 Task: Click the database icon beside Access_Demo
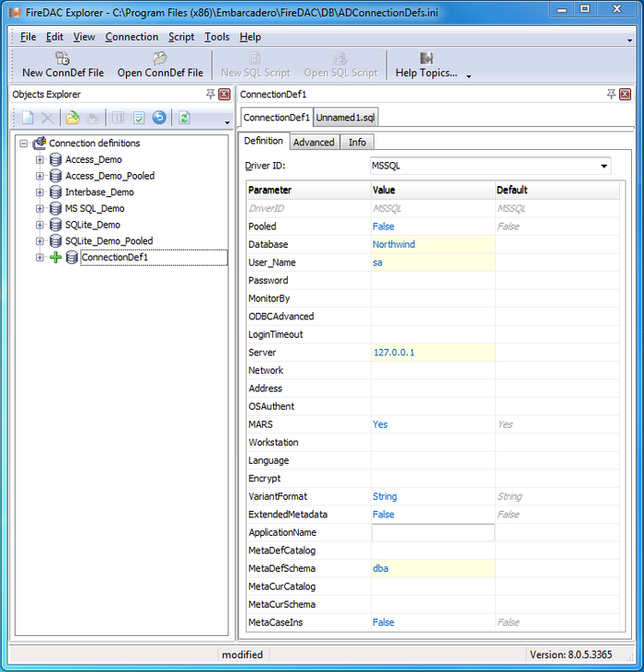point(56,160)
